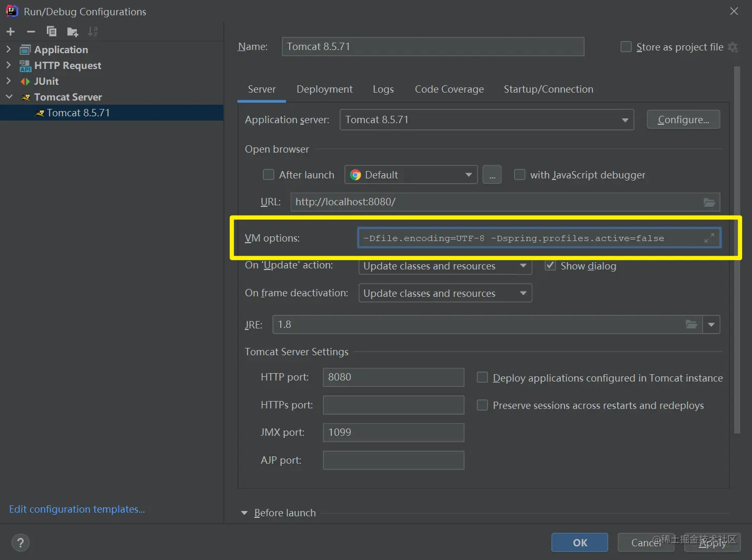Switch to the Code Coverage tab
Viewport: 752px width, 560px height.
pyautogui.click(x=449, y=89)
